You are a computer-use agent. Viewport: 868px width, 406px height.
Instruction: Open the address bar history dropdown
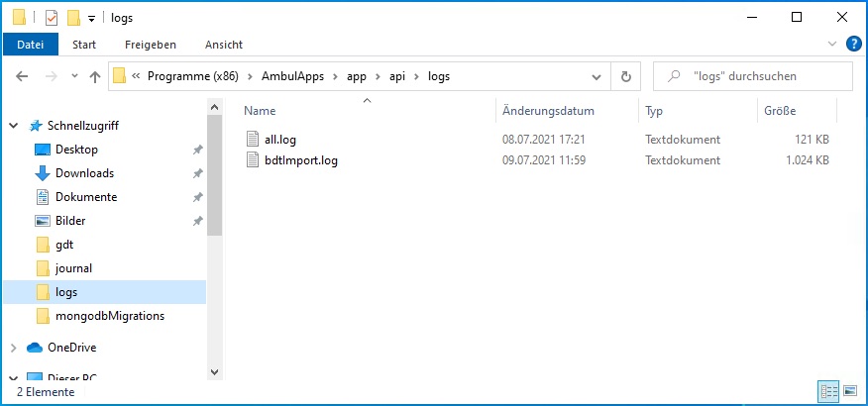597,76
